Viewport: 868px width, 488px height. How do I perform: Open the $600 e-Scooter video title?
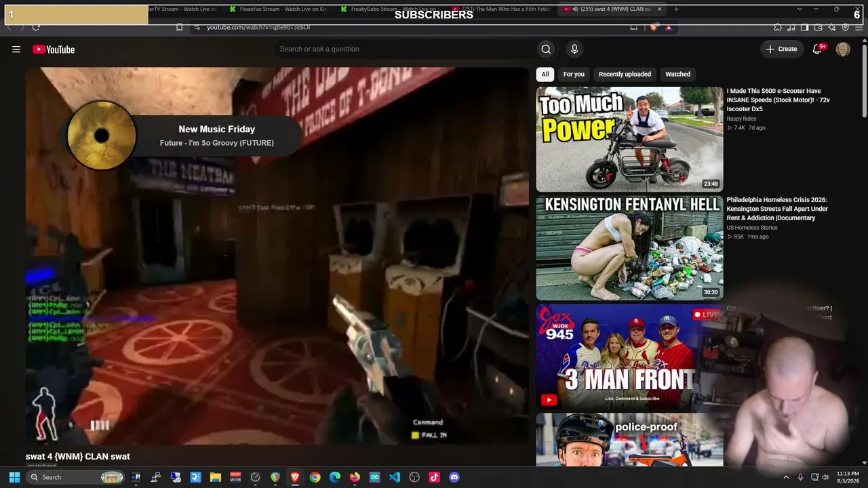(x=778, y=100)
